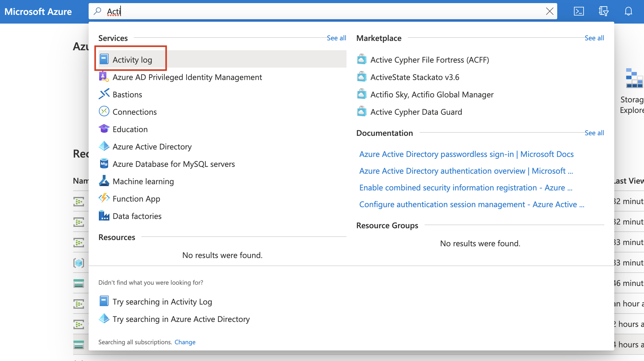Open the Azure Active Directory passwordless sign-in doc

tap(466, 154)
